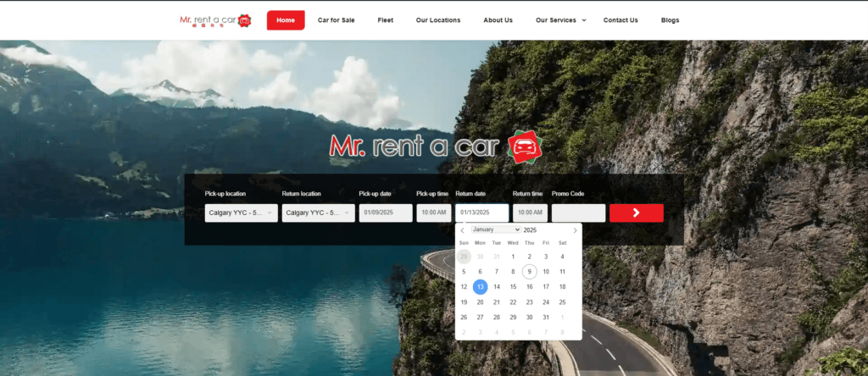Click the Return time field
868x376 pixels.
[x=530, y=213]
